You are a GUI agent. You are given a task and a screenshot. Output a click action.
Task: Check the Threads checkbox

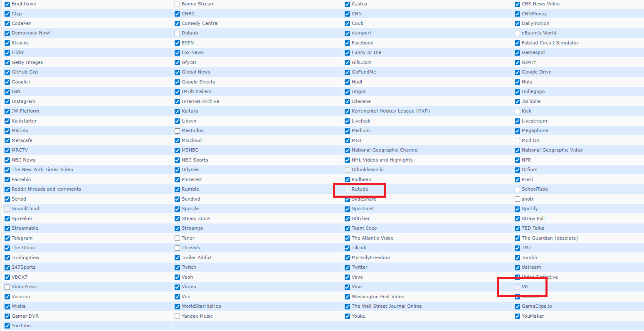178,248
